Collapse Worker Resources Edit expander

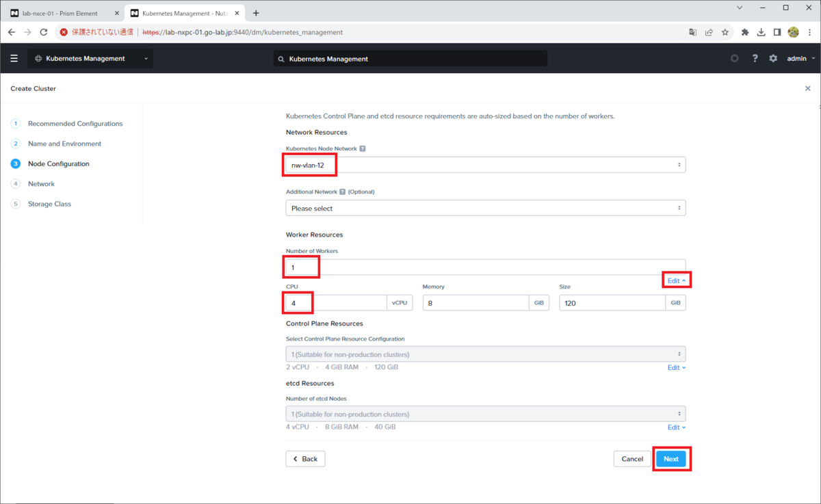[677, 280]
